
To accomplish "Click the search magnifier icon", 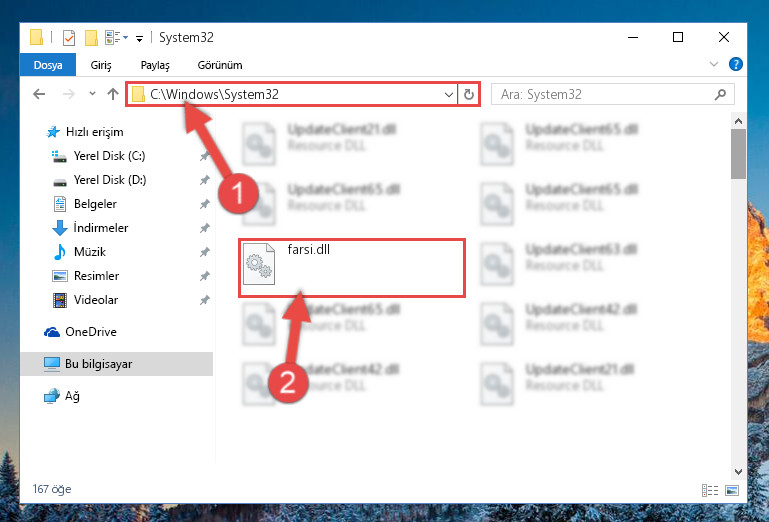I will pyautogui.click(x=720, y=94).
